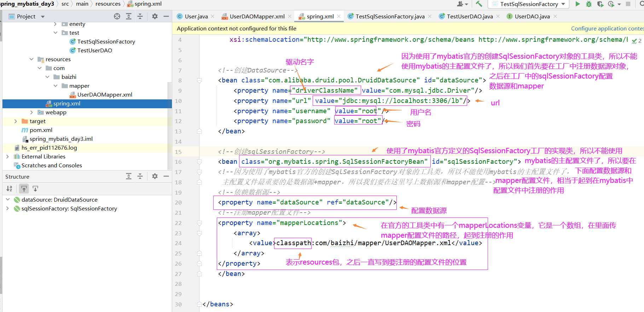This screenshot has height=312, width=644.
Task: Click the fold marker at line 8
Action: tap(199, 81)
